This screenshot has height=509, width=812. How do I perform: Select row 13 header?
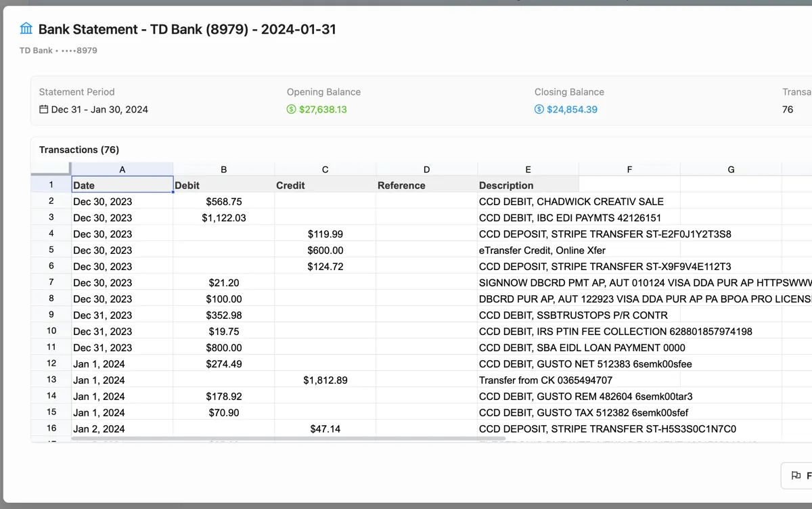[x=51, y=380]
